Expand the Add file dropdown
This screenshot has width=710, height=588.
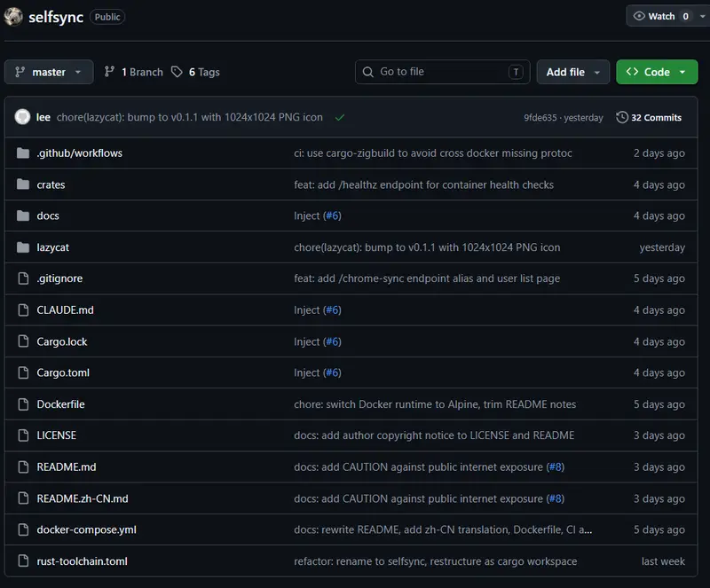click(x=572, y=72)
